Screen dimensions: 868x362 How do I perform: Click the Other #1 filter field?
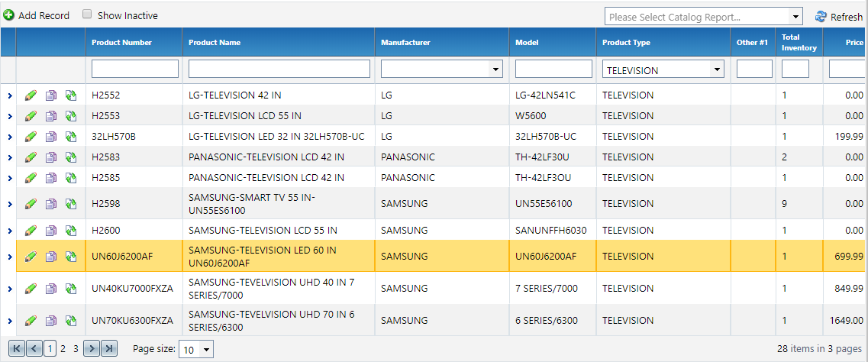coord(754,69)
